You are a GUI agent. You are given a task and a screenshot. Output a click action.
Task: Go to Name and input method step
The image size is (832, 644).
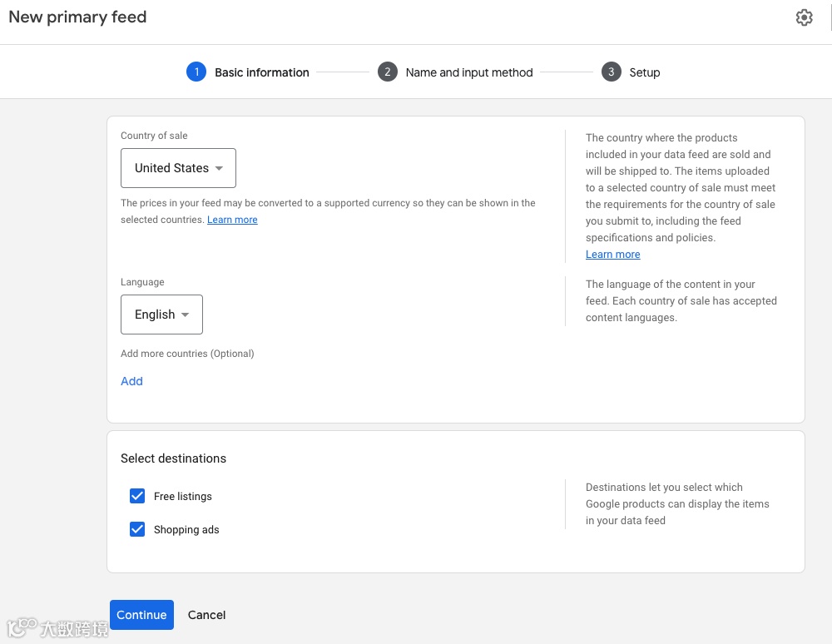point(469,72)
